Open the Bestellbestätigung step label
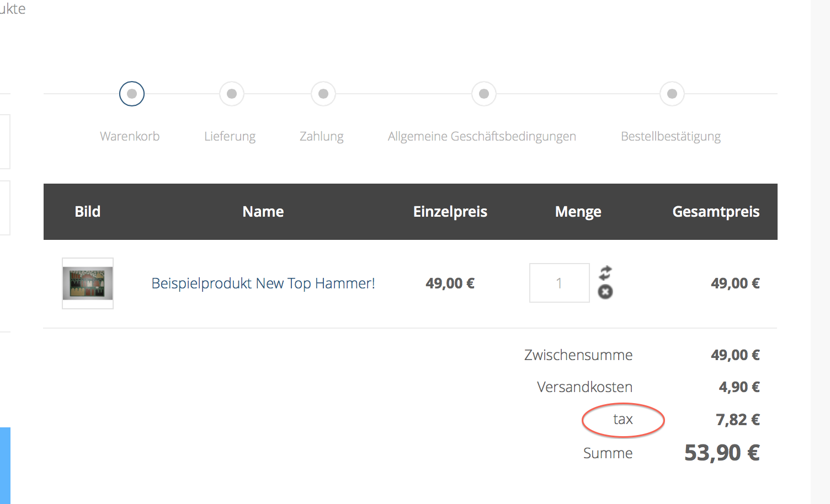 click(671, 136)
